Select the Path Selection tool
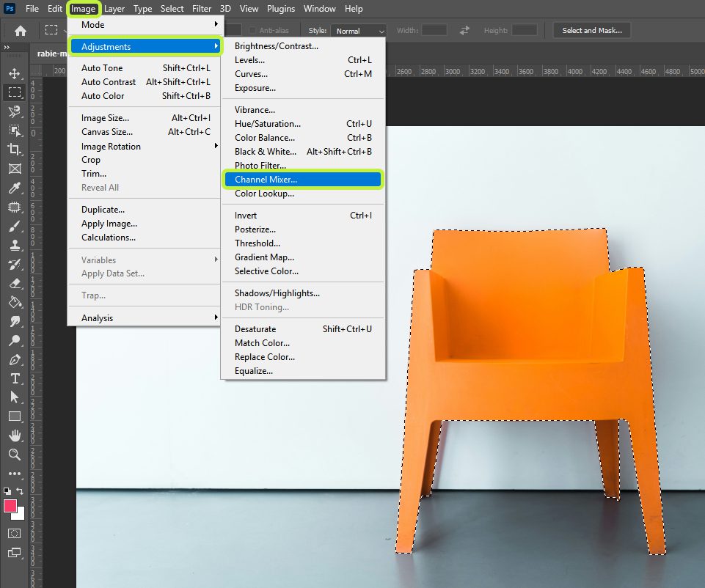 [x=15, y=397]
